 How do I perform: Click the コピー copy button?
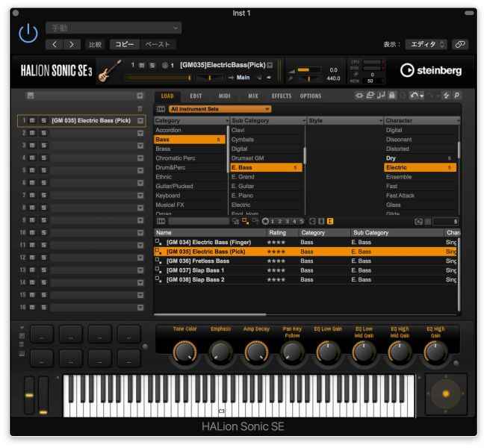coord(125,44)
